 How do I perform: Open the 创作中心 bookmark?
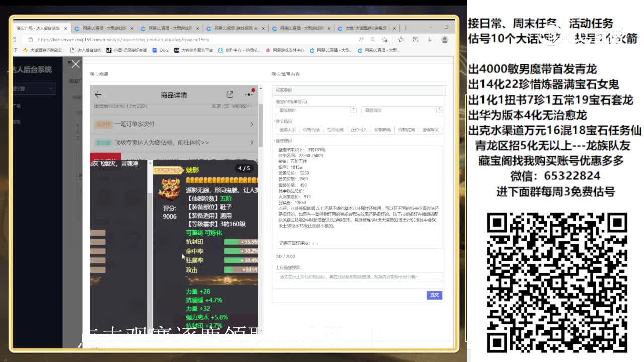click(239, 50)
